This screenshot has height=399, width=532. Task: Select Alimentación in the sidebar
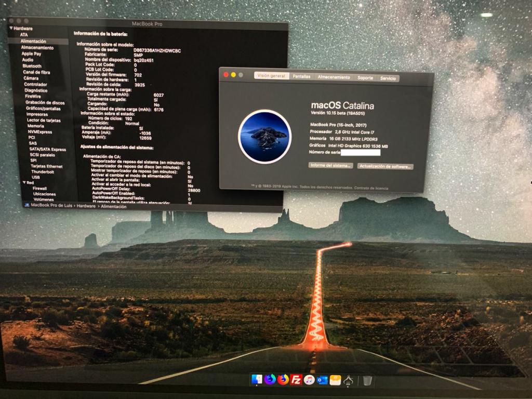[x=33, y=41]
